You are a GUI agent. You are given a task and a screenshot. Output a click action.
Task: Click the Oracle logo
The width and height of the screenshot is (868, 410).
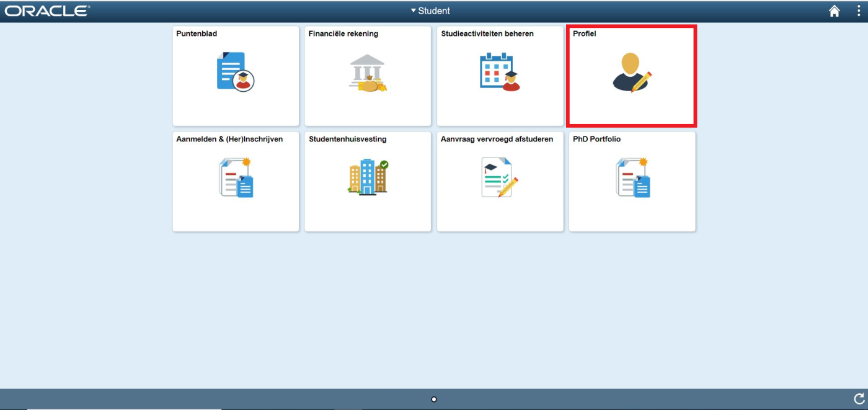click(47, 11)
